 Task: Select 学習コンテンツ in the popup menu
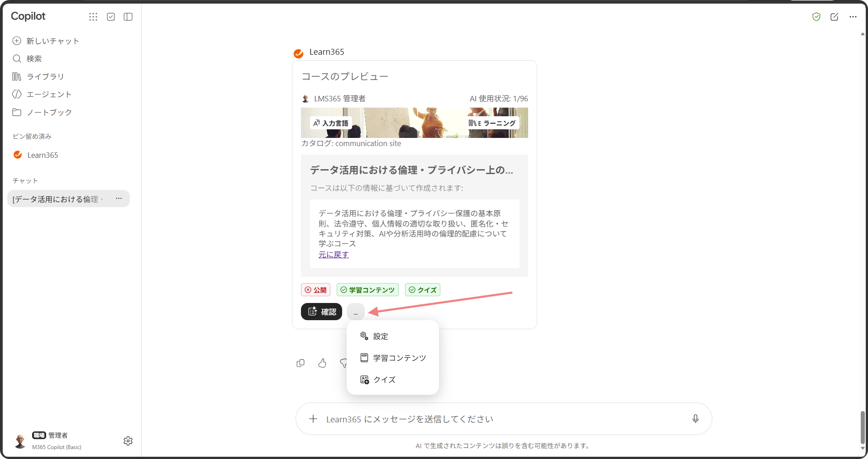[393, 358]
